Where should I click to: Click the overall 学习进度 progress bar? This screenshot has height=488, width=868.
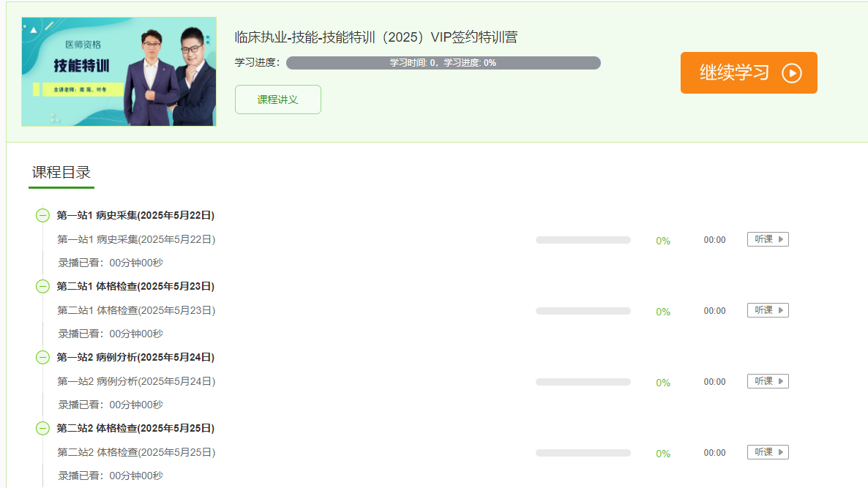point(443,62)
